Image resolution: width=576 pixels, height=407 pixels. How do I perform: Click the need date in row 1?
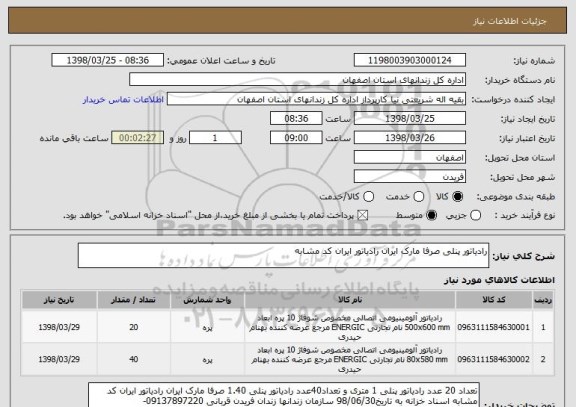59,327
